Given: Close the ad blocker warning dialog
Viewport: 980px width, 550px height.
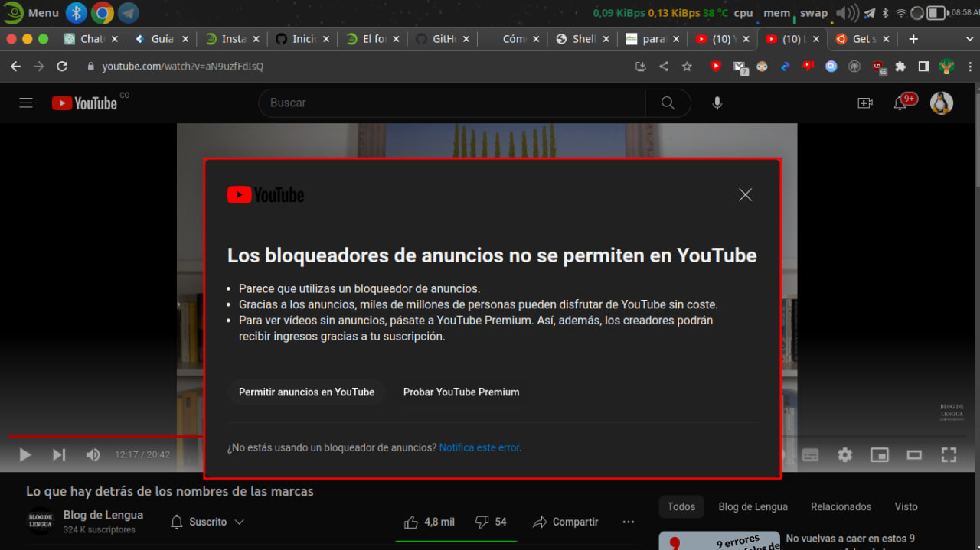Looking at the screenshot, I should coord(745,195).
